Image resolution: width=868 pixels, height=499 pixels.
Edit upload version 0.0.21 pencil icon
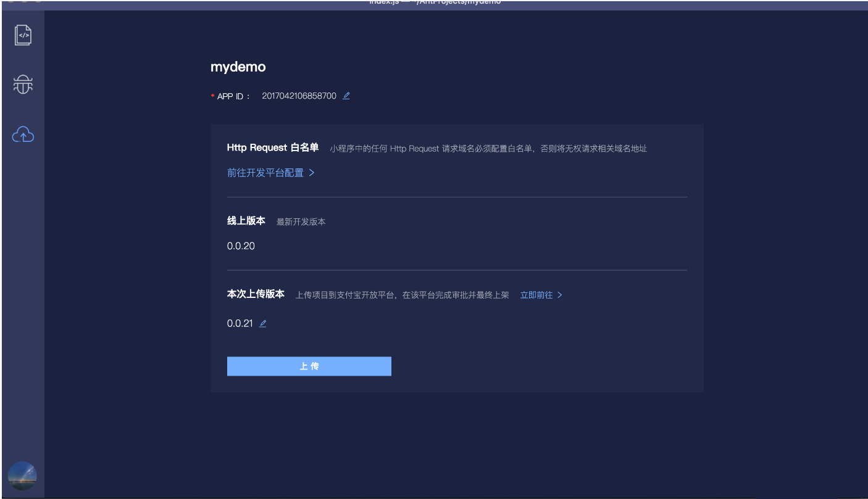[262, 323]
